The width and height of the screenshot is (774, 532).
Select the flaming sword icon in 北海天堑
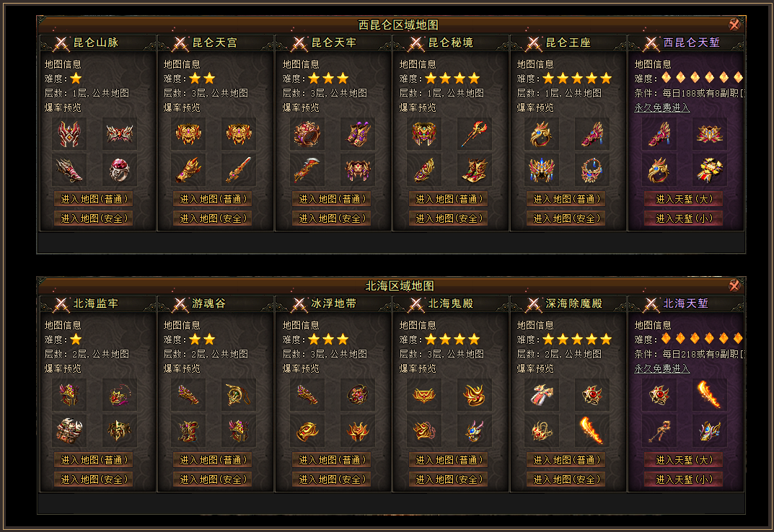(709, 394)
